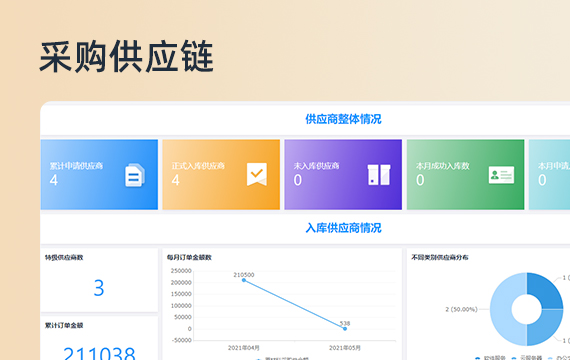570x360 pixels.
Task: Click the 2 (50.00%) donut chart label
Action: tap(461, 309)
